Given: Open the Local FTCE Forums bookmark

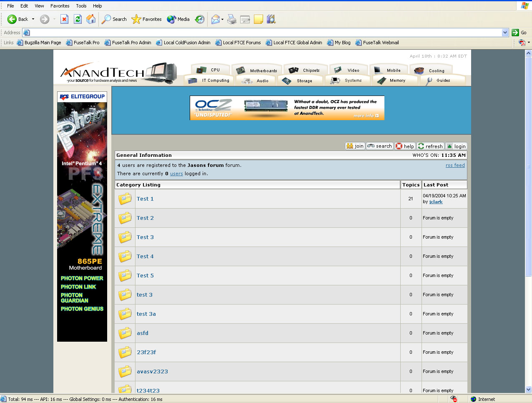Looking at the screenshot, I should (238, 43).
